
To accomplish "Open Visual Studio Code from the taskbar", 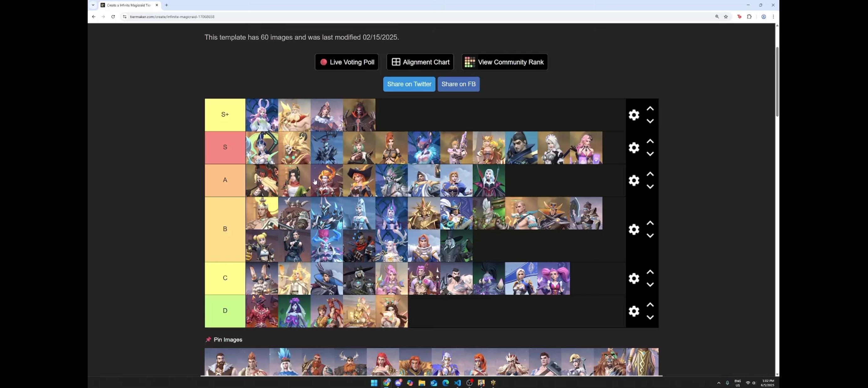I will point(457,383).
